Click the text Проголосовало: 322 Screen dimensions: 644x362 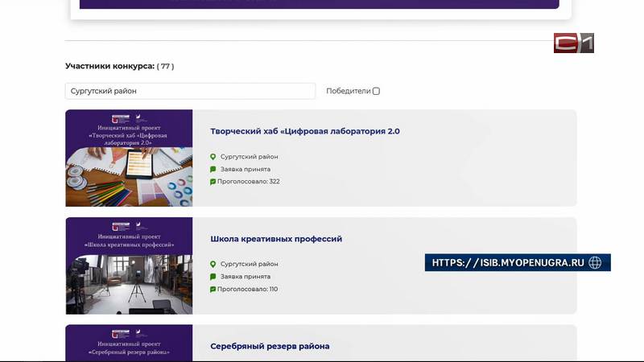pyautogui.click(x=249, y=182)
